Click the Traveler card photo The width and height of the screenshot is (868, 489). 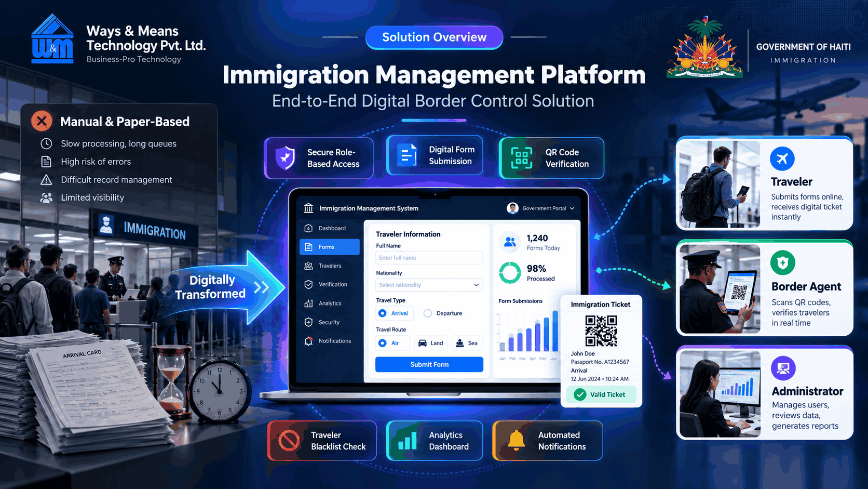(x=720, y=184)
